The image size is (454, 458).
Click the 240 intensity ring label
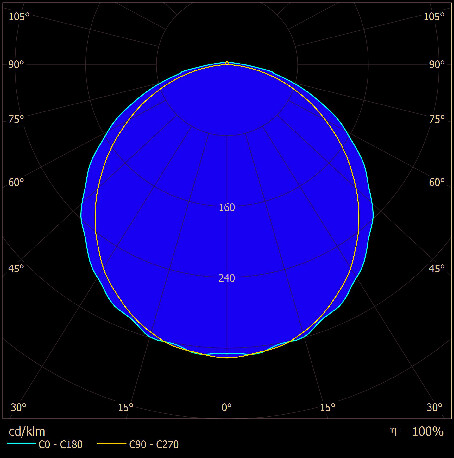coord(227,278)
